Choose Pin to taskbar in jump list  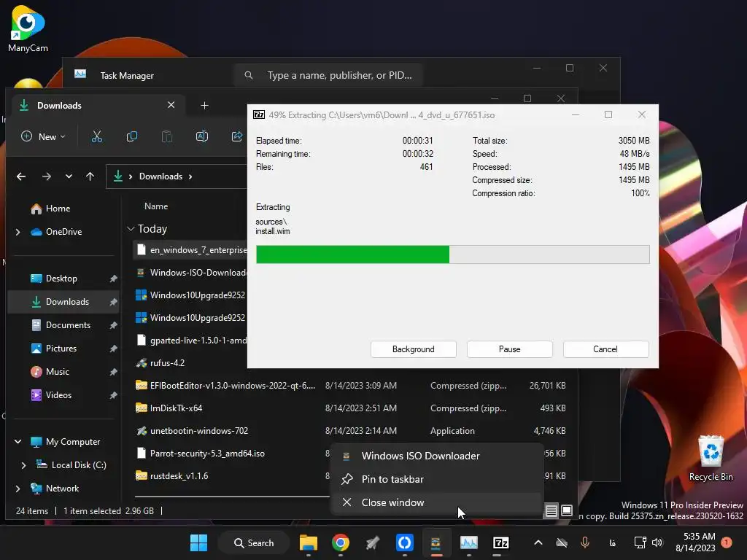[x=437, y=479]
